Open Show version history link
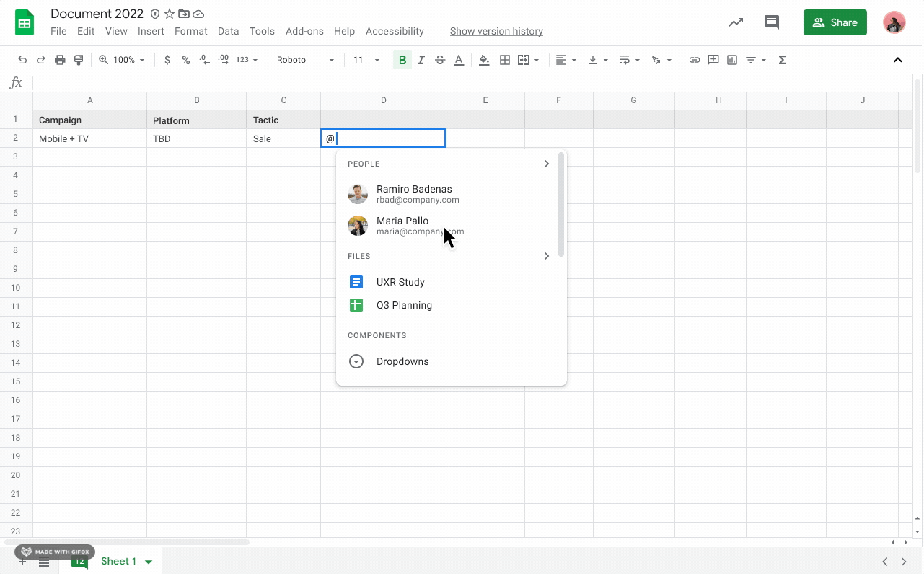The height and width of the screenshot is (574, 924). [x=496, y=31]
